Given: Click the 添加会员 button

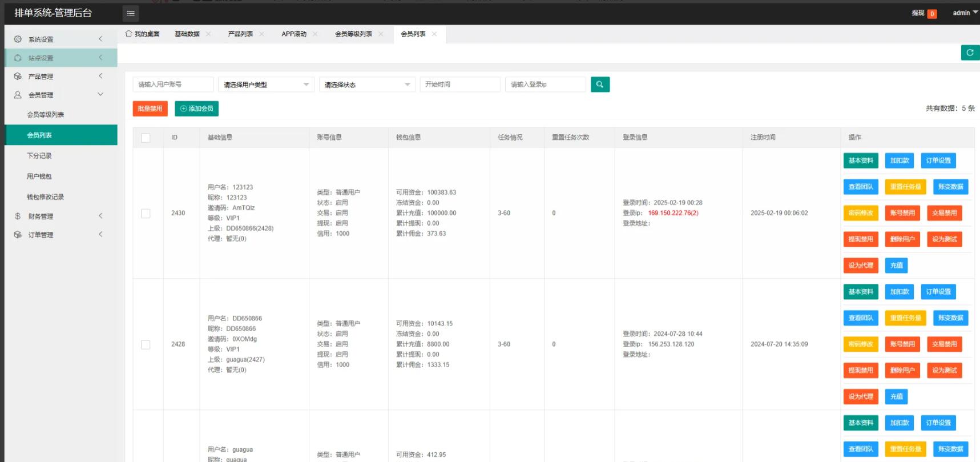Looking at the screenshot, I should 196,109.
